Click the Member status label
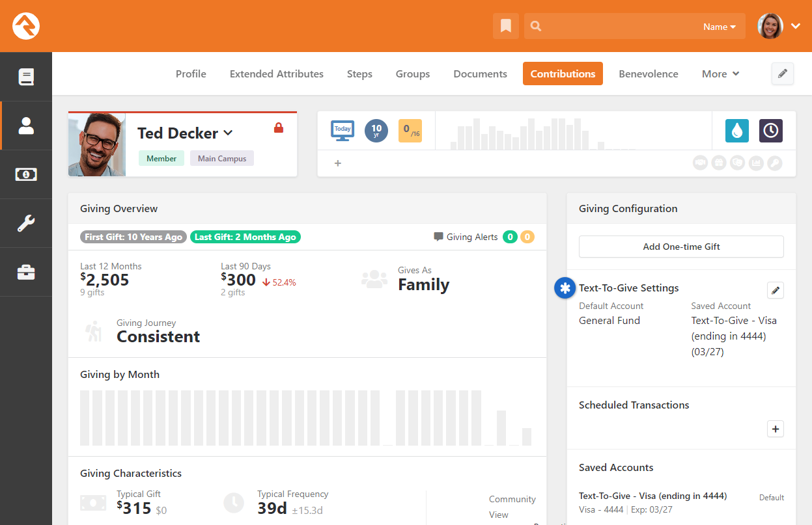812x525 pixels. pyautogui.click(x=161, y=158)
